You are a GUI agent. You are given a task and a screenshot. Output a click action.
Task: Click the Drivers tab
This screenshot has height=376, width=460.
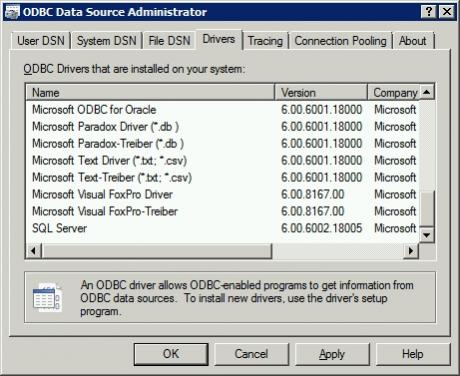[219, 39]
